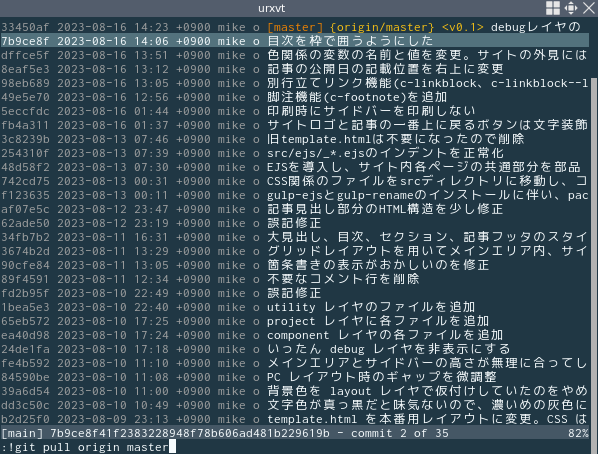Screen dimensions: 598x454
Task: Click the <v0.1> tag label
Action: pyautogui.click(x=463, y=27)
